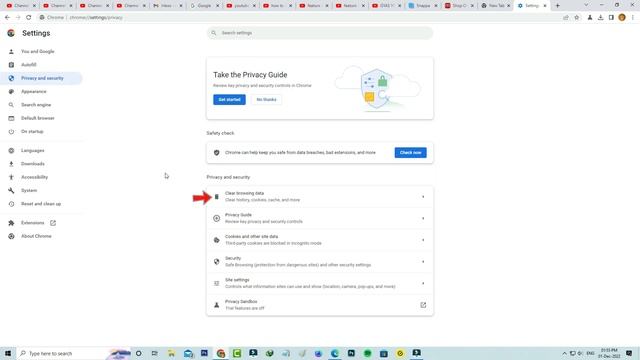Go to On startup settings
The width and height of the screenshot is (640, 360).
coord(32,131)
